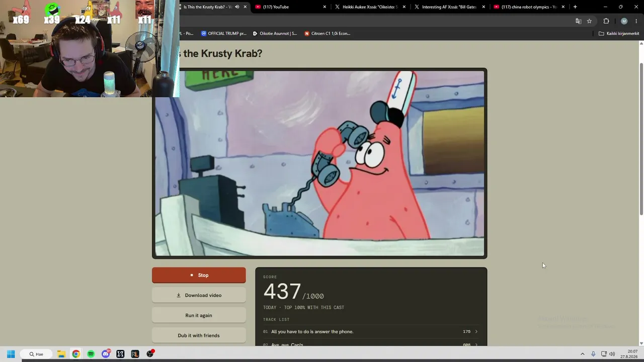Image resolution: width=644 pixels, height=362 pixels.
Task: Open the browser extensions puzzle icon
Action: [606, 21]
